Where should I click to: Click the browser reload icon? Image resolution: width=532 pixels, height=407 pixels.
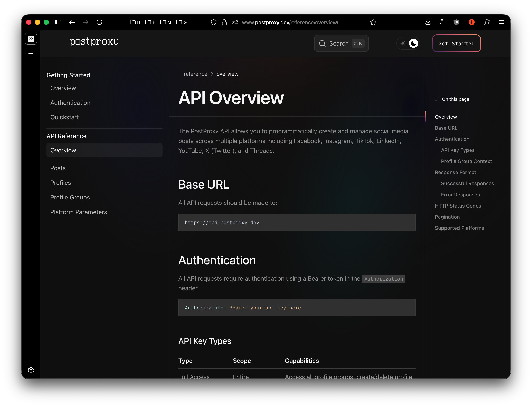click(x=99, y=22)
